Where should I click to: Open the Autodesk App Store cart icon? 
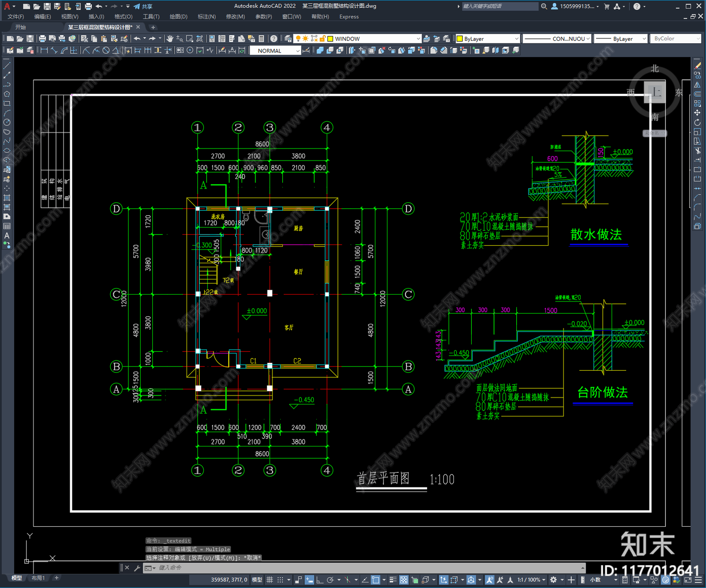point(607,6)
